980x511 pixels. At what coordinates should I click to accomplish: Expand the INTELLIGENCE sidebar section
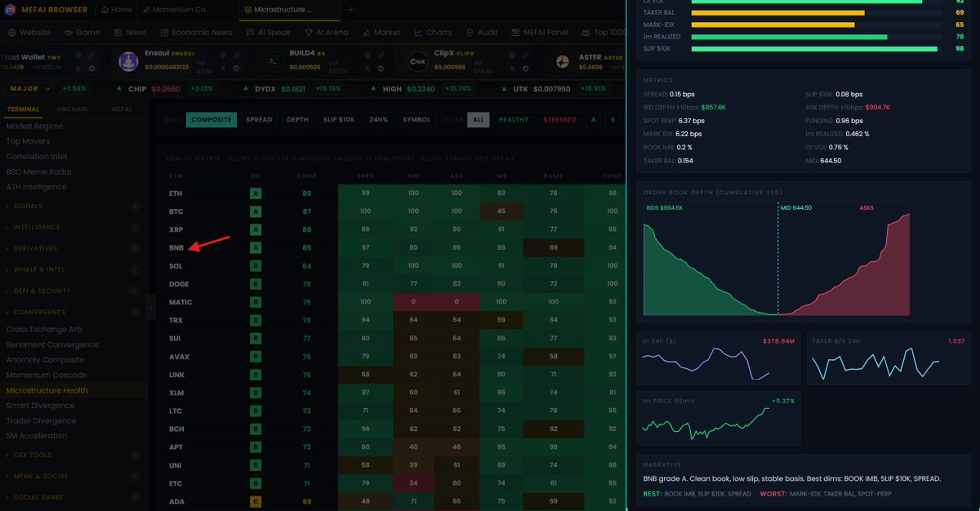point(73,228)
